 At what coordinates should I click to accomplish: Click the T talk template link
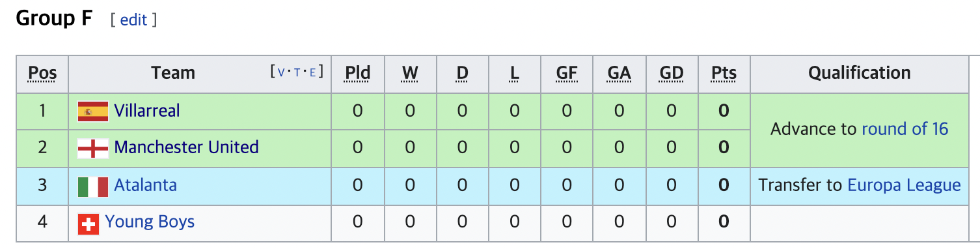point(297,72)
